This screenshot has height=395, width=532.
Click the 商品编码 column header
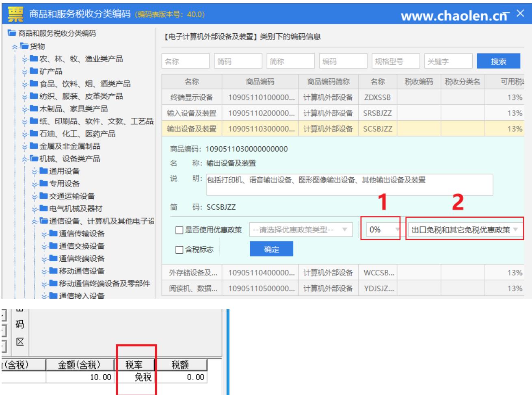[260, 82]
